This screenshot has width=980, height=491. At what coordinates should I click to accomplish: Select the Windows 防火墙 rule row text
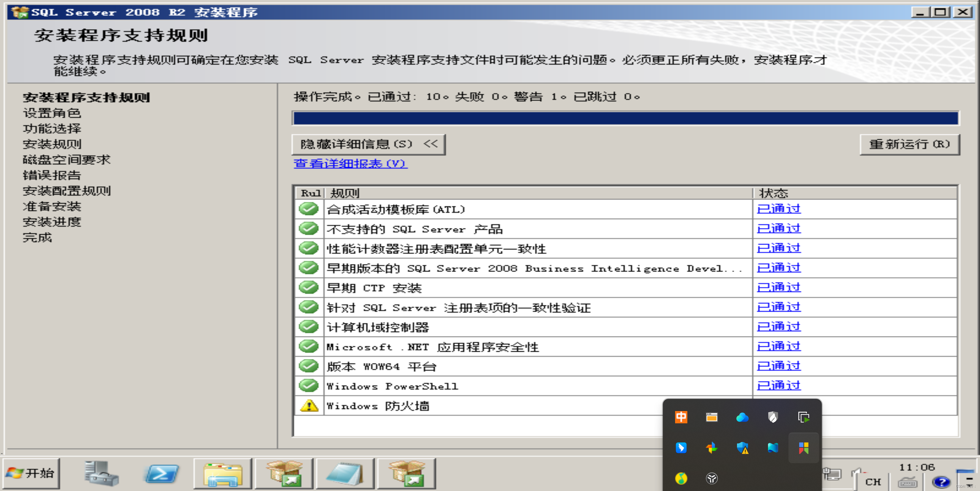click(378, 406)
